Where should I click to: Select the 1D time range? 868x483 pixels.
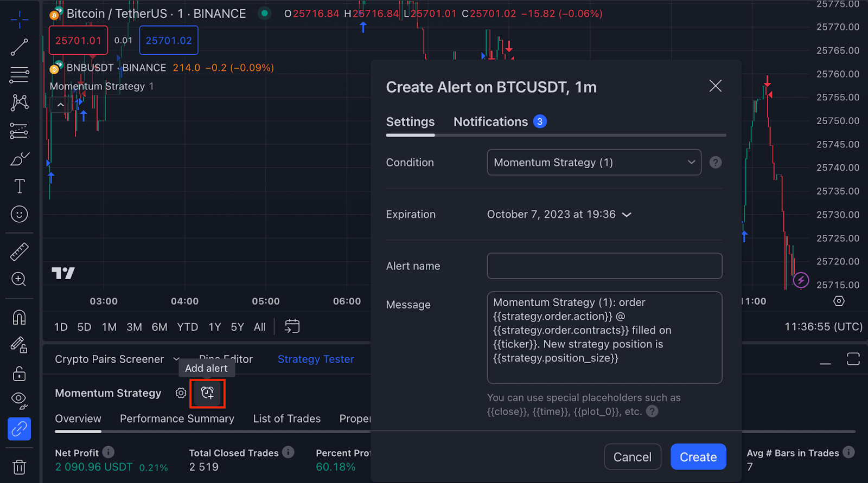tap(61, 327)
